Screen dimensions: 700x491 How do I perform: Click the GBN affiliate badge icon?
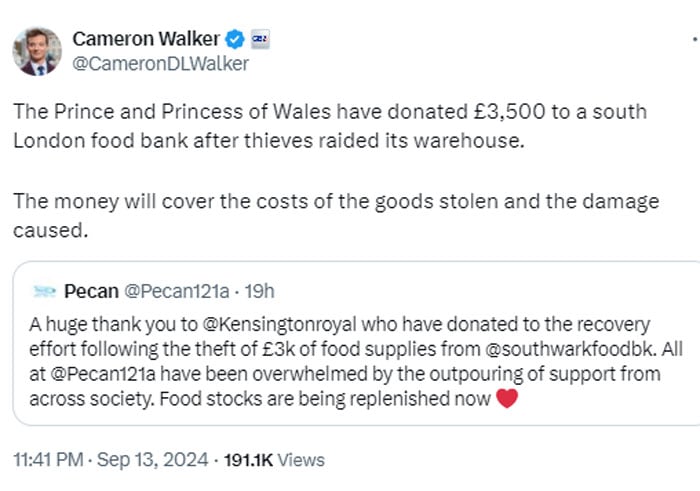[258, 40]
